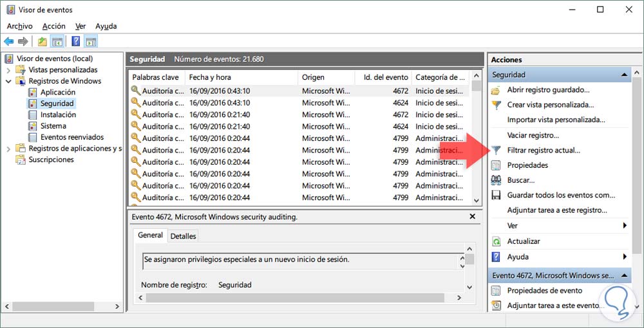Click Vaciar registro action link
The width and height of the screenshot is (644, 328).
pyautogui.click(x=533, y=135)
